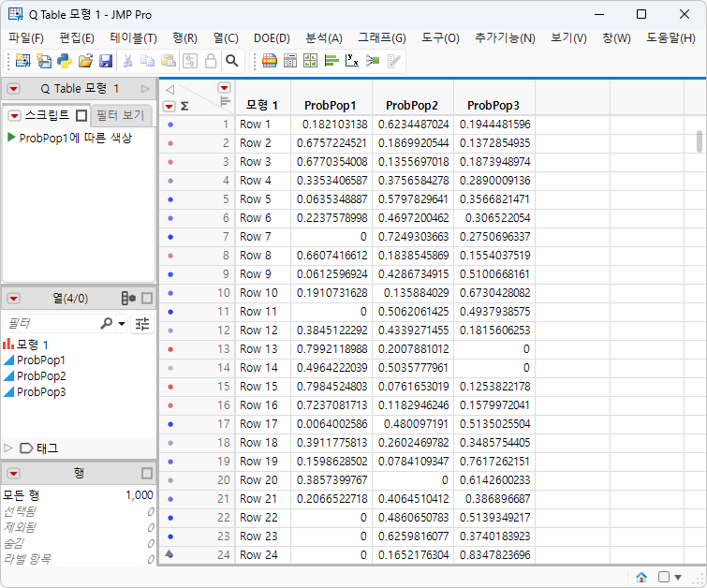
Task: Click the column filter search field
Action: (x=51, y=324)
